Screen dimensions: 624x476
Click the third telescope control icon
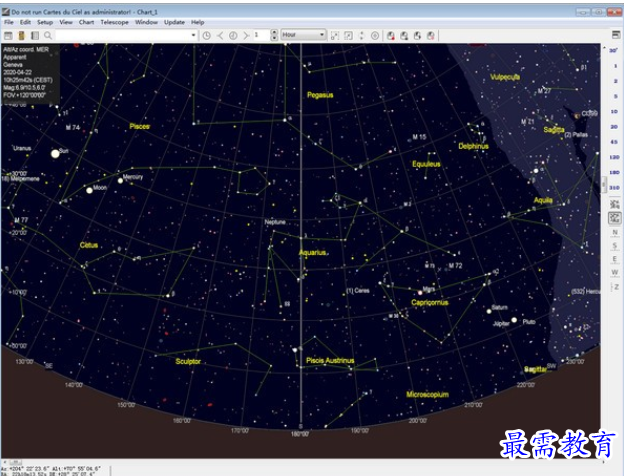coord(417,35)
